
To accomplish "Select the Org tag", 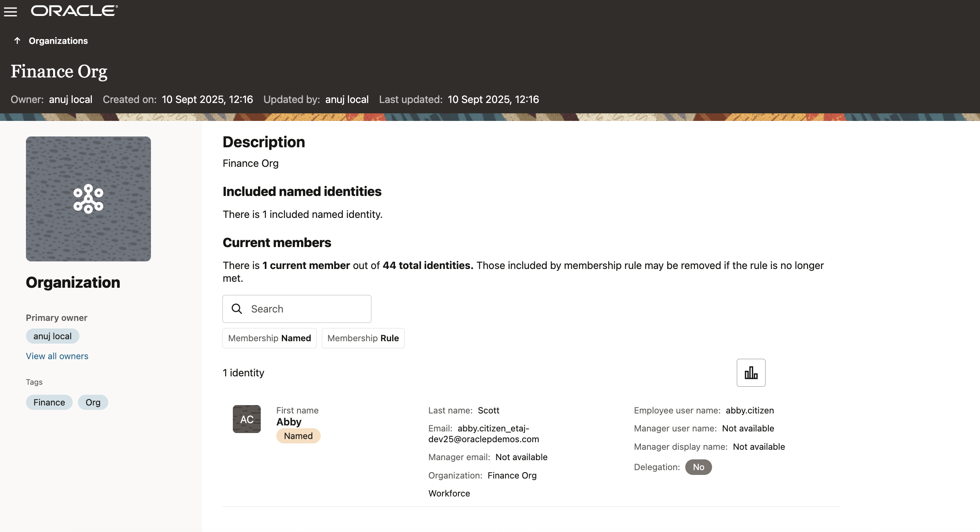I will (93, 402).
